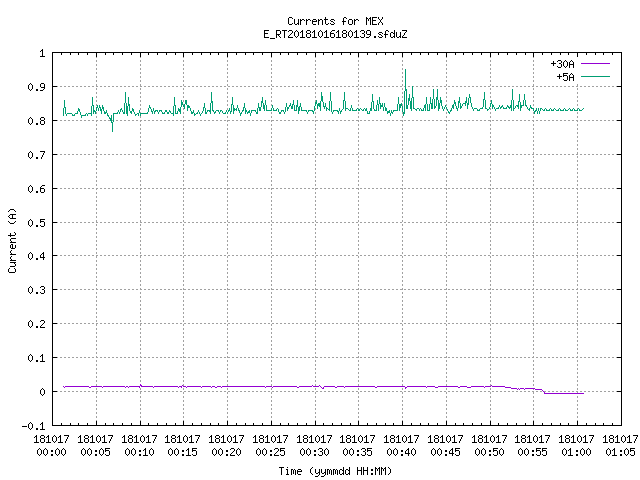Screen dimensions: 640x480
Task: Click the x-axis tick label 01:05
Action: click(620, 452)
